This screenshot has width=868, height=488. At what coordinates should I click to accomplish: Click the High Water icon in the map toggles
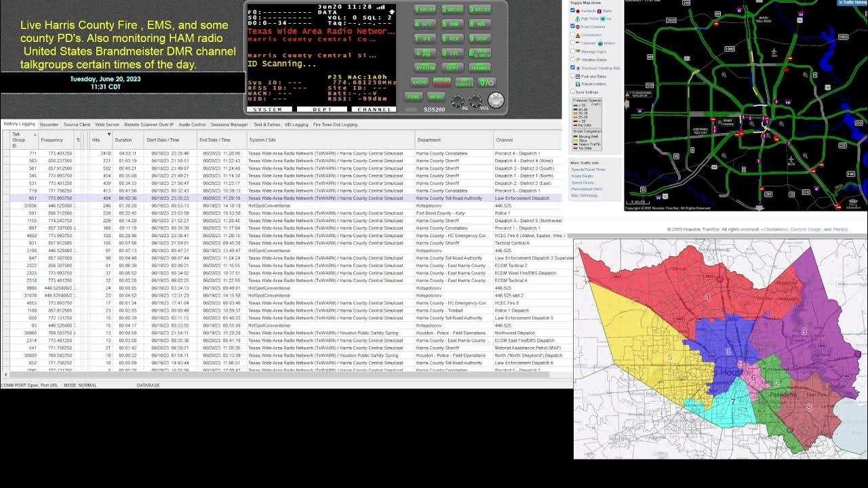click(578, 18)
